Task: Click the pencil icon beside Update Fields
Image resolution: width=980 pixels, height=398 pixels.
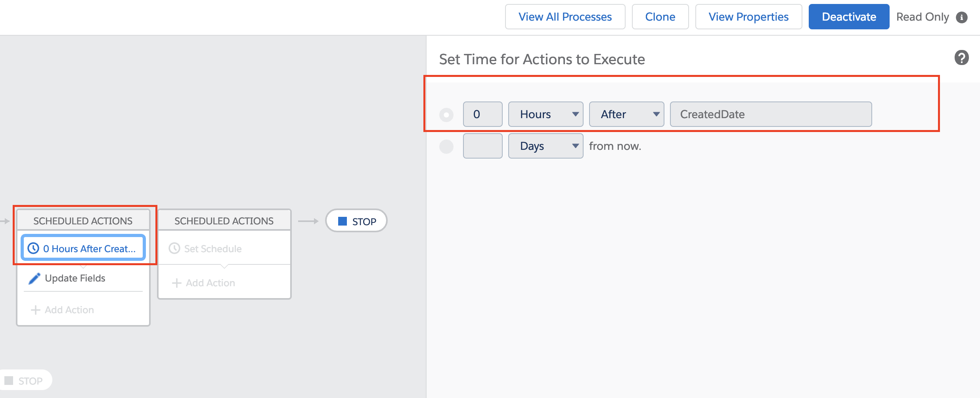Action: click(34, 278)
